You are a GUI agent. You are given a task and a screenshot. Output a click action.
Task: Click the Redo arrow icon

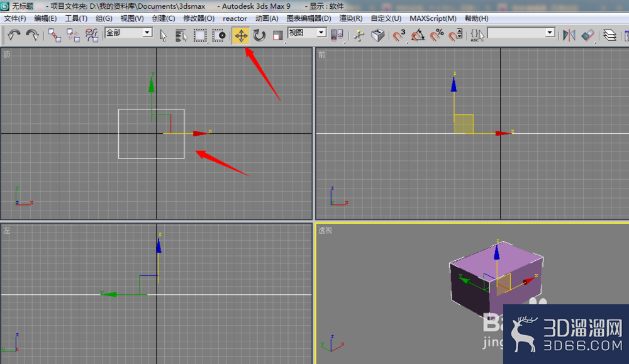32,35
